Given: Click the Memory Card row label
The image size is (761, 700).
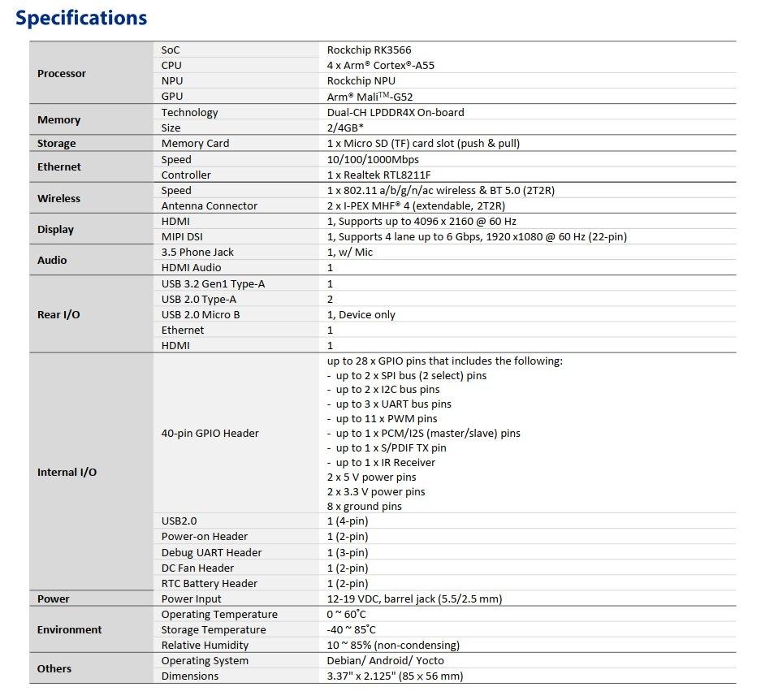Looking at the screenshot, I should click(195, 144).
